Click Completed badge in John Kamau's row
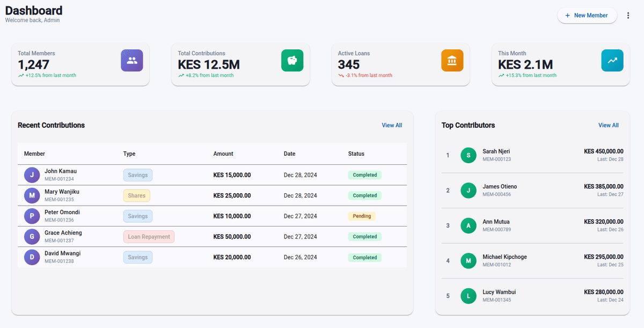Image resolution: width=644 pixels, height=328 pixels. (x=365, y=175)
